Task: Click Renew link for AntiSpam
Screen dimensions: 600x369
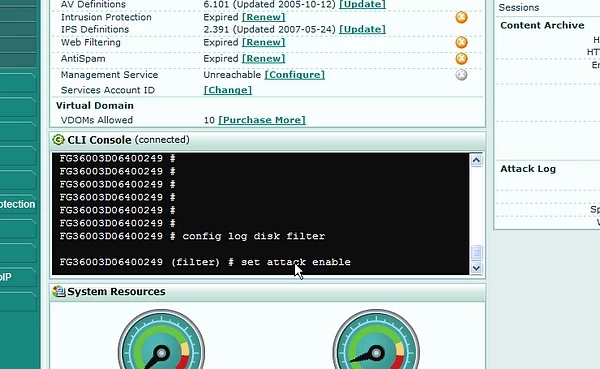Action: pos(264,59)
